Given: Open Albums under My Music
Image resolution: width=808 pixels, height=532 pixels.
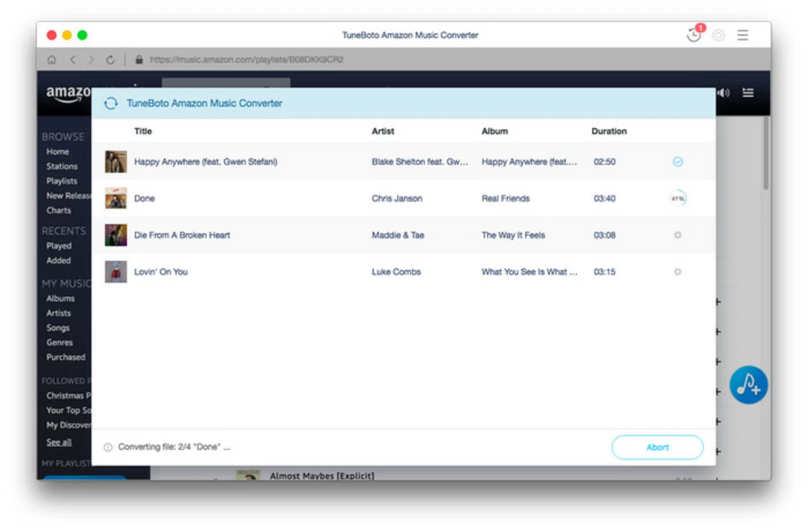Looking at the screenshot, I should pos(61,298).
